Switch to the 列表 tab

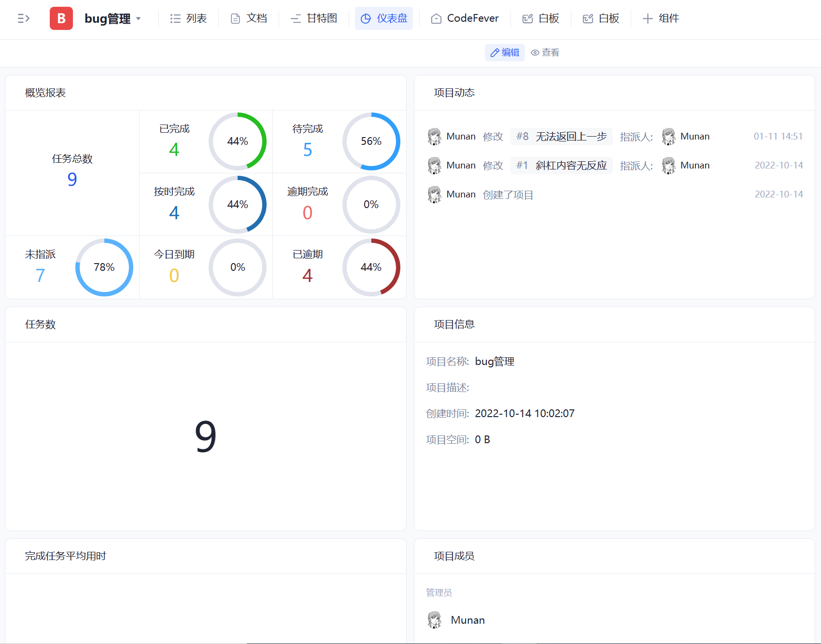(x=188, y=18)
